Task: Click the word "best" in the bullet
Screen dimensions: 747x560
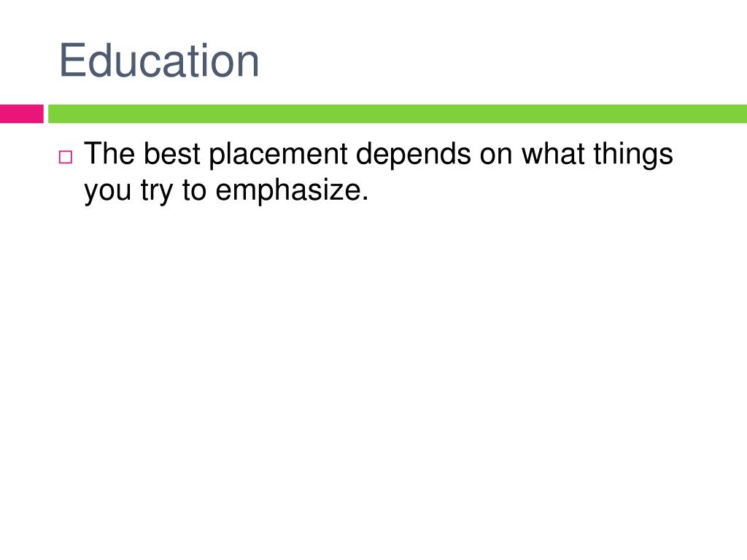Action: pos(171,153)
